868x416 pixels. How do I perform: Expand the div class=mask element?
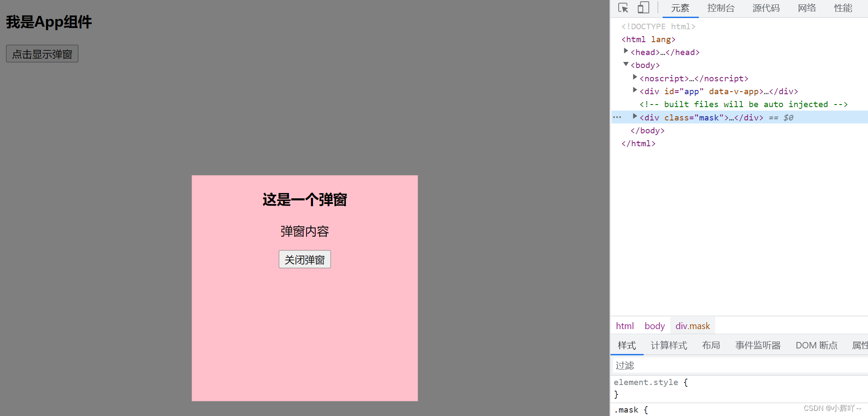(x=635, y=116)
